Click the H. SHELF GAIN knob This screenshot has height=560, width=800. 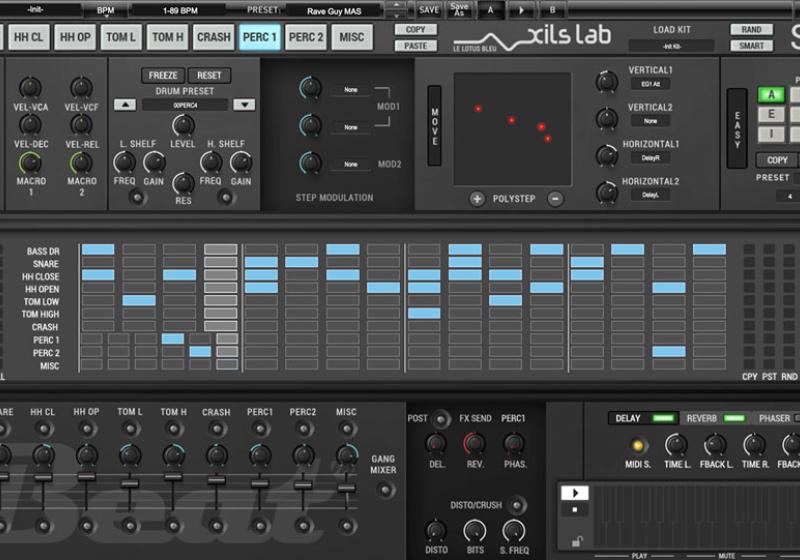[241, 163]
